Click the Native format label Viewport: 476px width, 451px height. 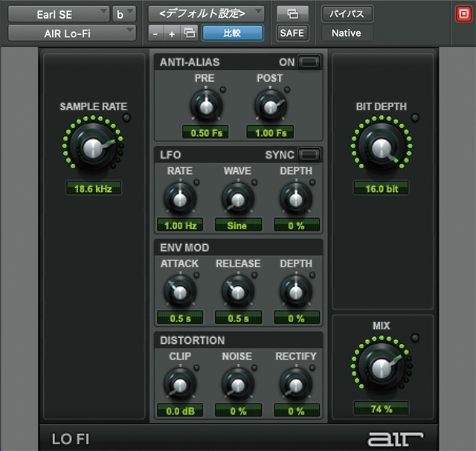347,33
